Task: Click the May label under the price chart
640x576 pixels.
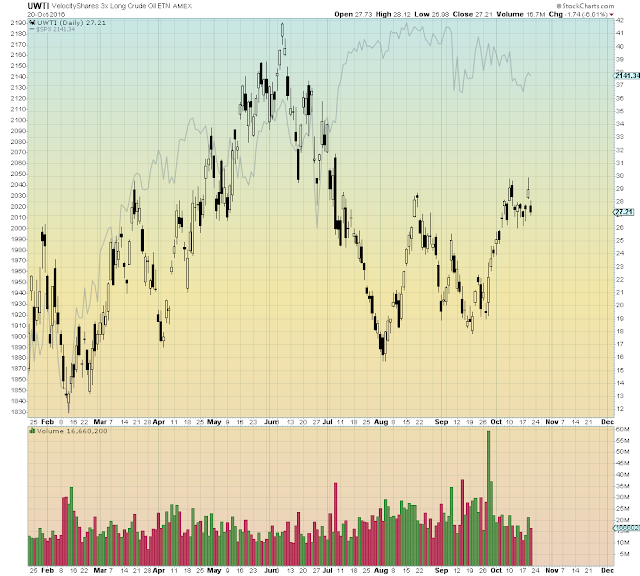Action: (x=214, y=422)
